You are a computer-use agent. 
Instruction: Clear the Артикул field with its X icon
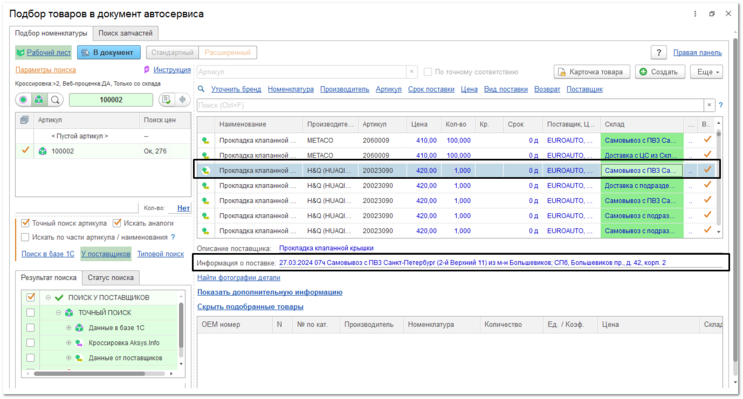[x=412, y=72]
